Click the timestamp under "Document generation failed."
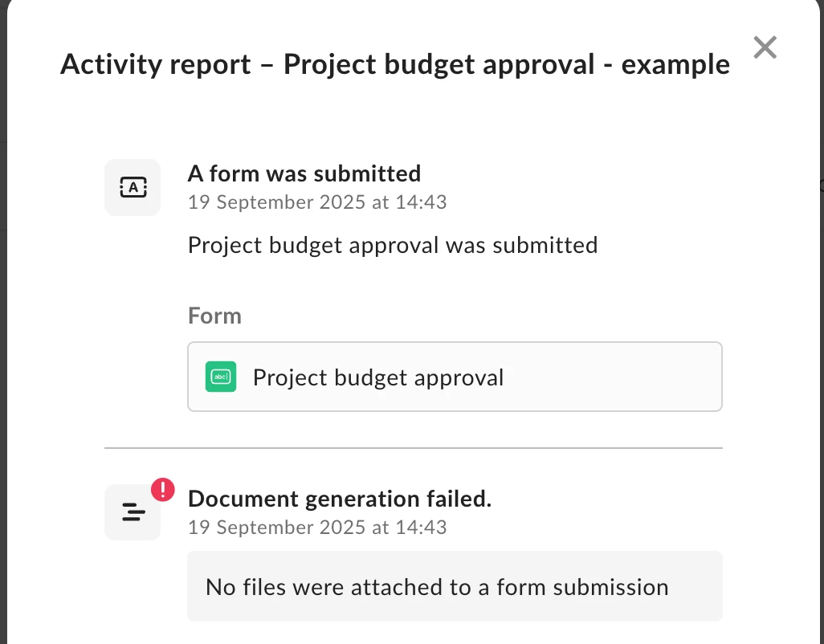The image size is (824, 644). tap(317, 528)
